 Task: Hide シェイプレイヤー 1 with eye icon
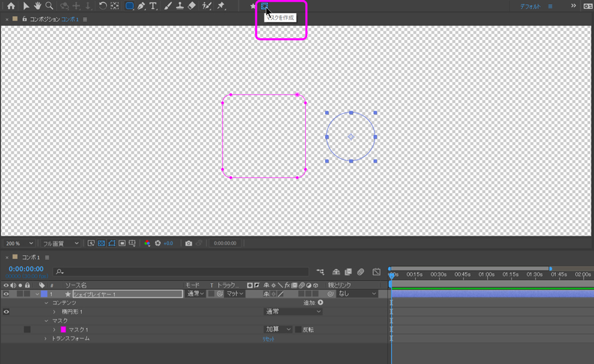click(x=6, y=294)
